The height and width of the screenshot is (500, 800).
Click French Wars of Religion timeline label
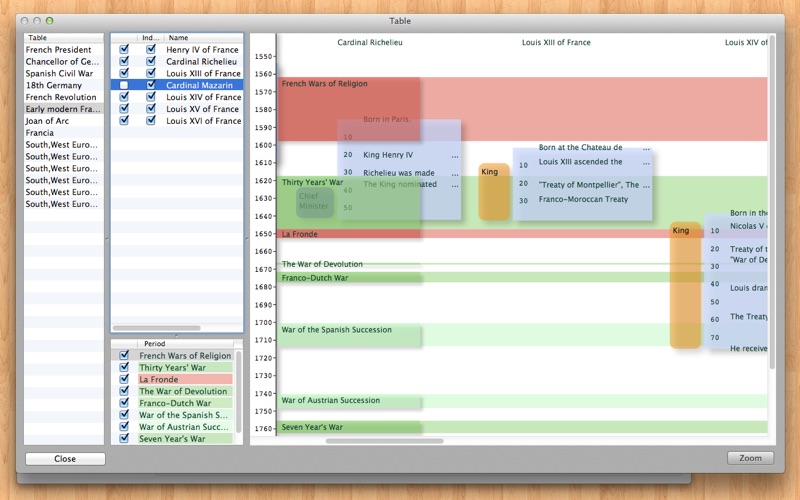324,84
